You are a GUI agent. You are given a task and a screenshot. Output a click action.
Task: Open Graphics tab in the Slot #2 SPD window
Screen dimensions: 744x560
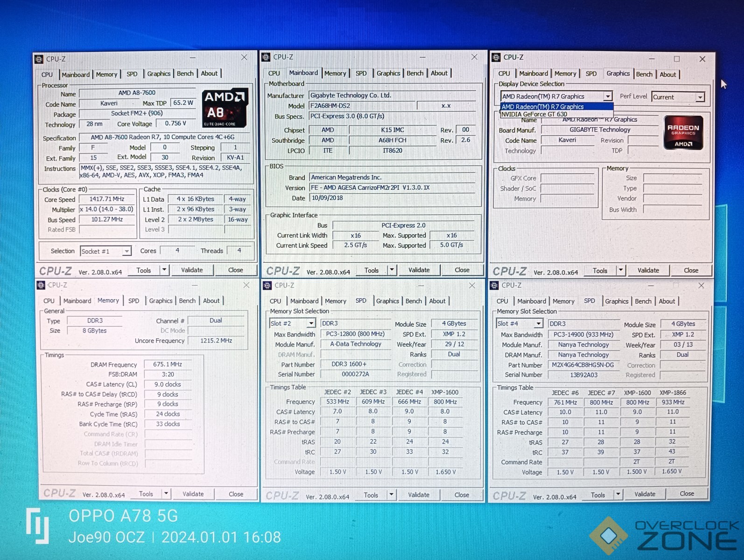pyautogui.click(x=388, y=301)
